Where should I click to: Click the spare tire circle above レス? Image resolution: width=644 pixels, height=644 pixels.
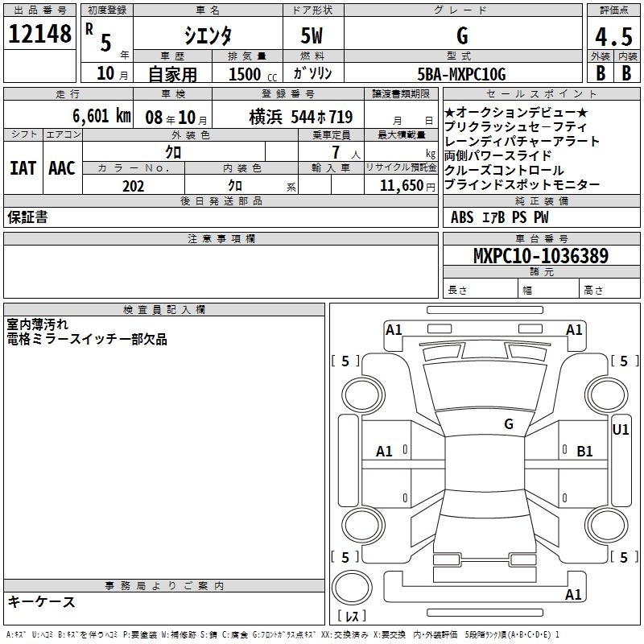[352, 588]
